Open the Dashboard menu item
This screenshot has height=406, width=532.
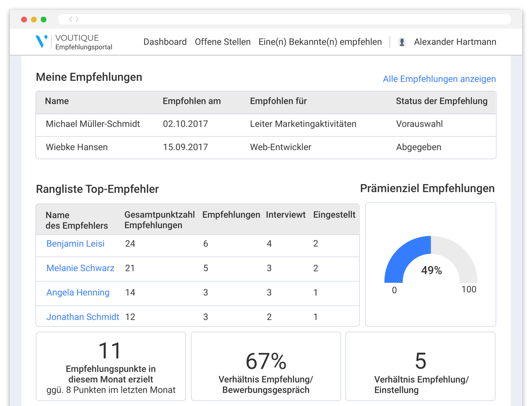(x=165, y=42)
